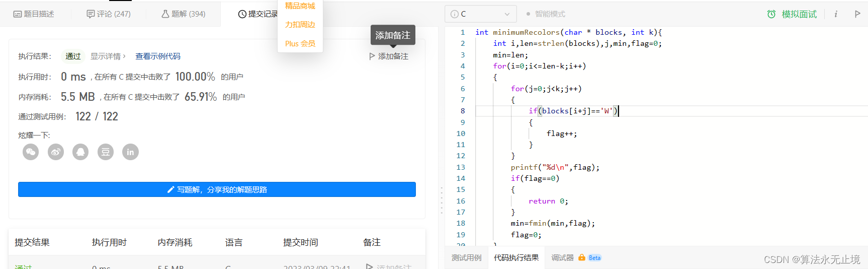Switch to 测试用例 tab
The height and width of the screenshot is (269, 868).
(x=466, y=257)
